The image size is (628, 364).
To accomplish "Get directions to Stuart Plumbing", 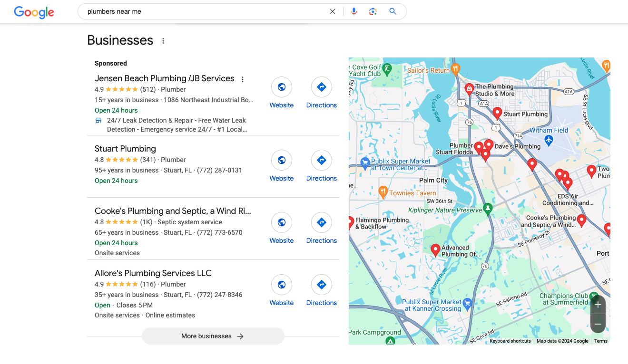I will tap(322, 160).
